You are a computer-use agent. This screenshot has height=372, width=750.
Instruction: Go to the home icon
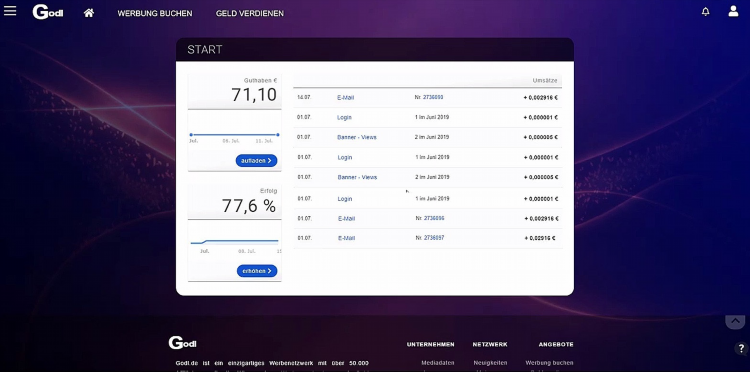coord(88,13)
